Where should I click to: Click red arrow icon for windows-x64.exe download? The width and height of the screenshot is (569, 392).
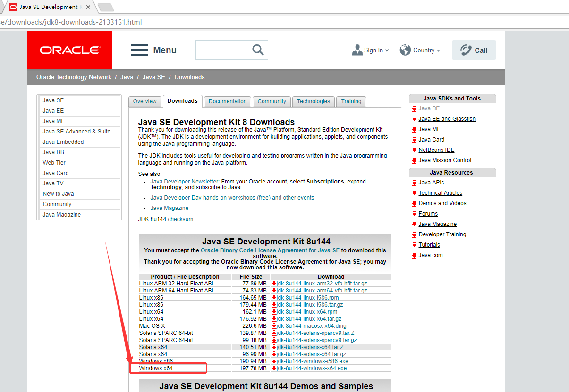[x=274, y=368]
